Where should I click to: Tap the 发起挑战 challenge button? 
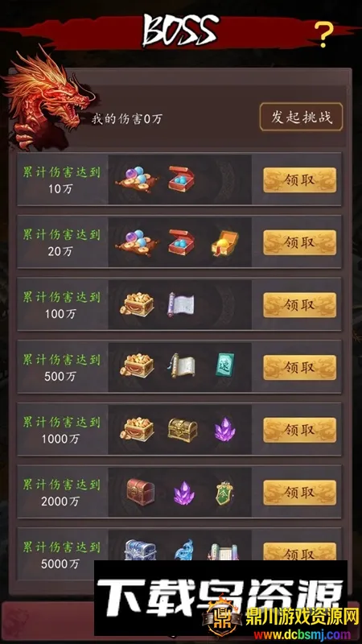(x=301, y=117)
